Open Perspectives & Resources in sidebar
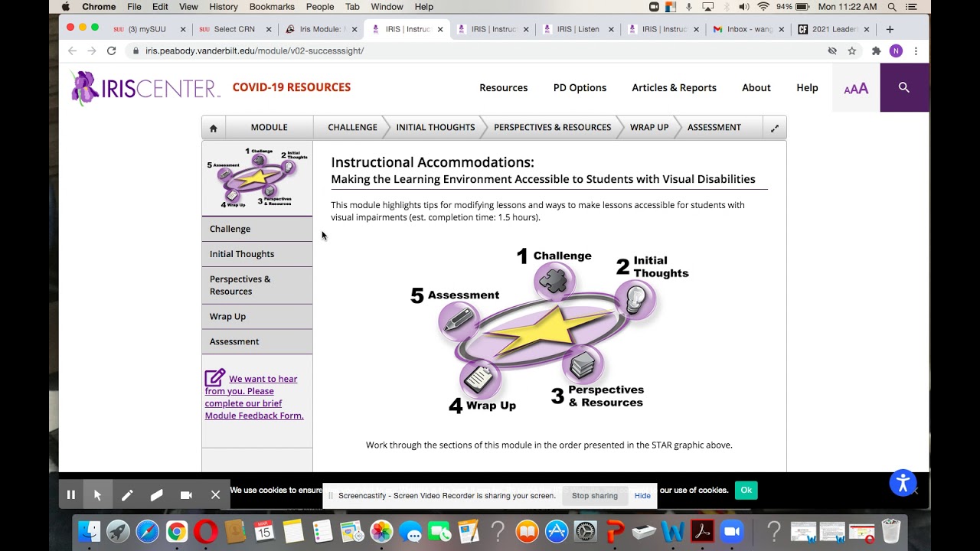This screenshot has width=980, height=551. 257,285
